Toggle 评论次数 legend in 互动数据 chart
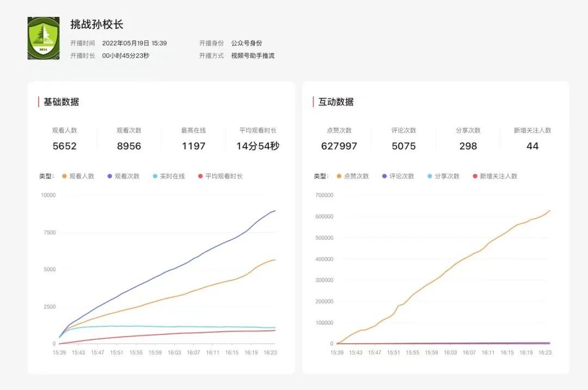This screenshot has width=588, height=390. [x=398, y=176]
